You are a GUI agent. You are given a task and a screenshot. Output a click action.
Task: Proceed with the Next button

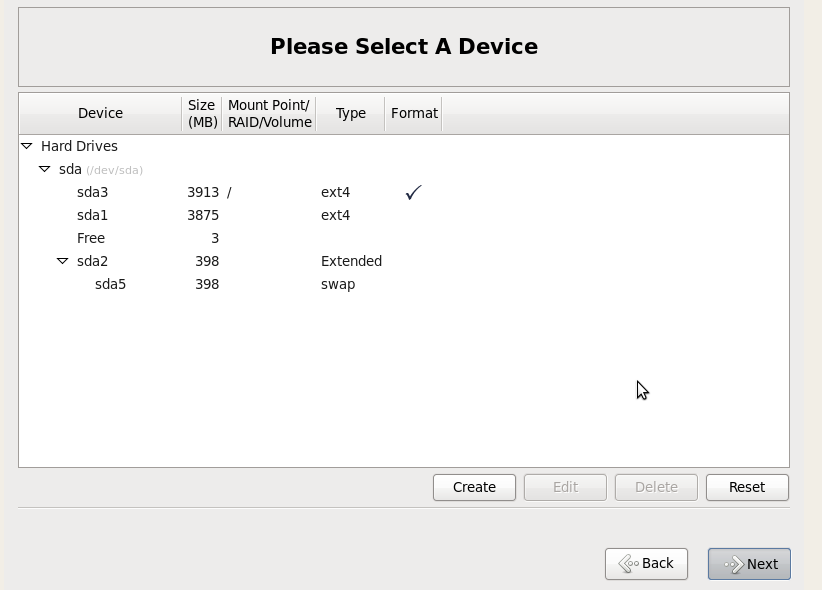point(749,564)
